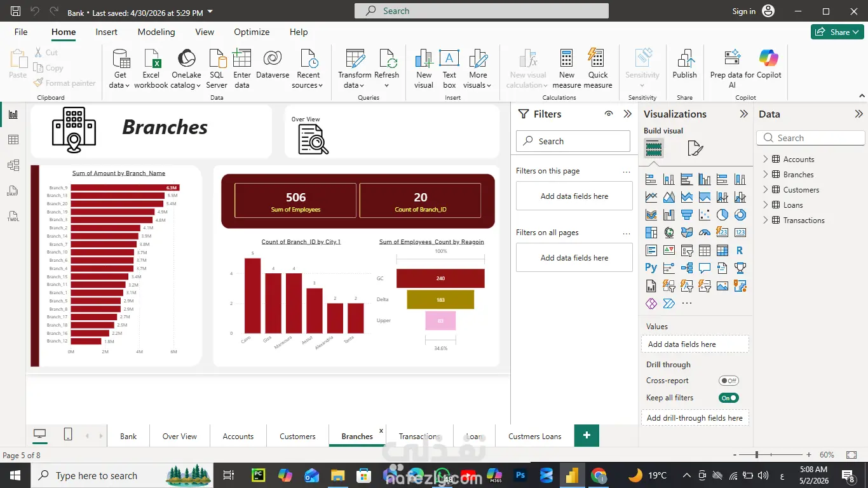Image resolution: width=868 pixels, height=488 pixels.
Task: Choose the Funnel visual icon
Action: pyautogui.click(x=687, y=215)
